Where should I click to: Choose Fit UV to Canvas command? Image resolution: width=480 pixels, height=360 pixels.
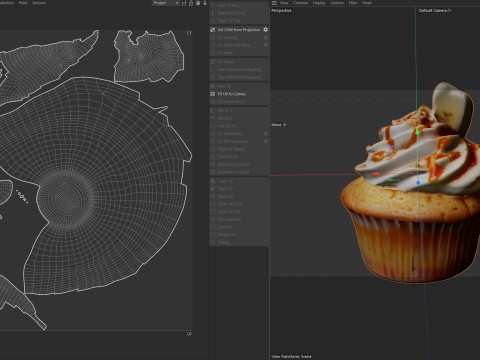pos(232,94)
